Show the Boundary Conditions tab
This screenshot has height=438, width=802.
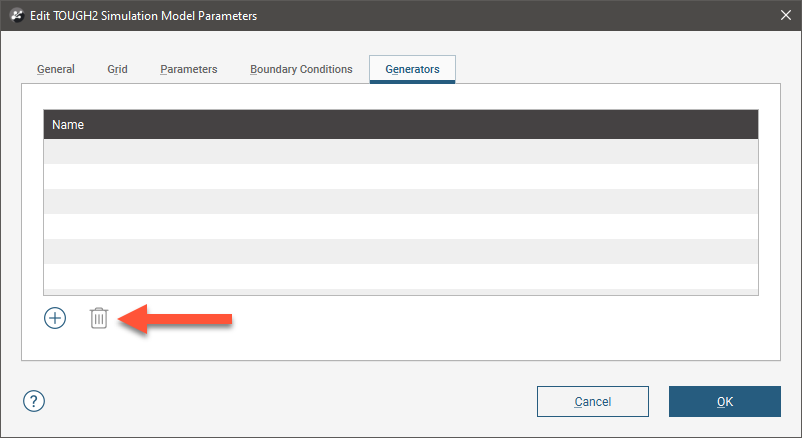(301, 69)
